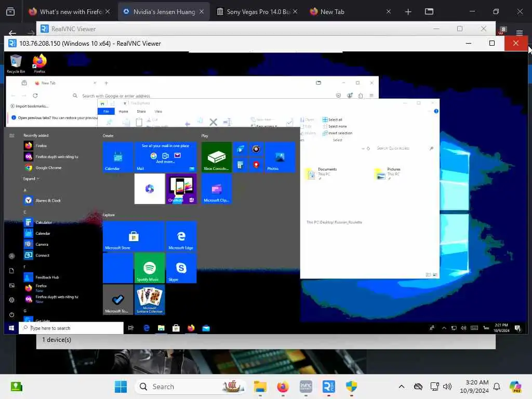
Task: Switch to Share ribbon tab in Explorer
Action: point(141,111)
